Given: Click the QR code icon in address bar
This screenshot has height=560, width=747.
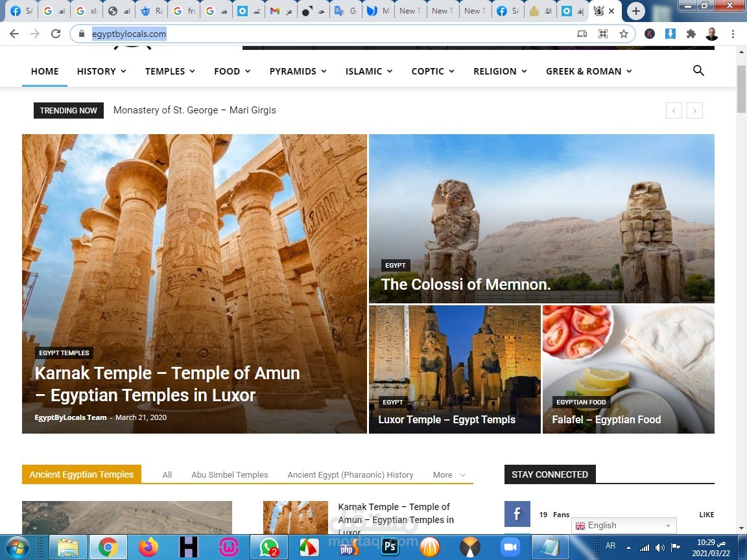Looking at the screenshot, I should point(603,34).
